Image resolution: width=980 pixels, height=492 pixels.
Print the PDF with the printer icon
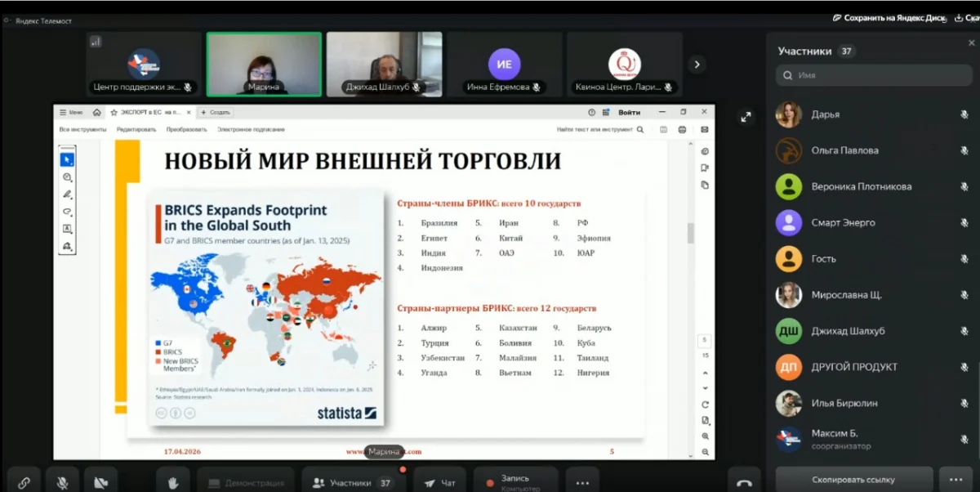684,129
